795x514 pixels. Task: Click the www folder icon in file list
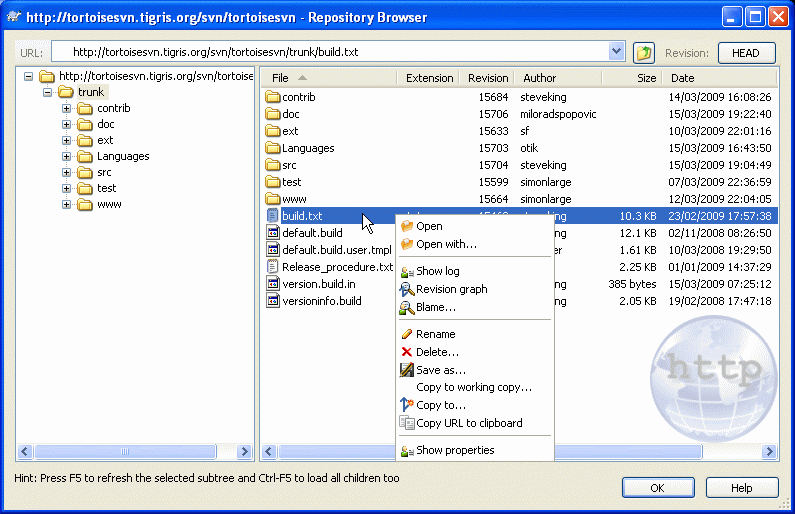click(273, 198)
